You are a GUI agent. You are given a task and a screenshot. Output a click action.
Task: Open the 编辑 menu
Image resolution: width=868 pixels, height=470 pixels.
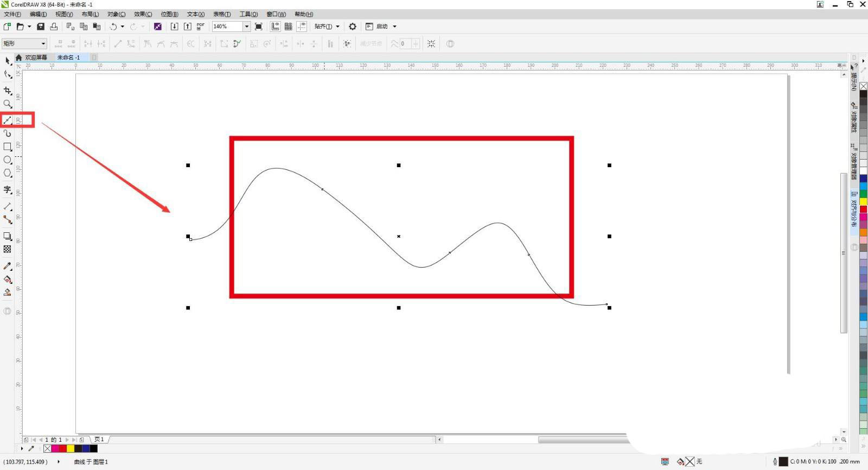(x=38, y=14)
